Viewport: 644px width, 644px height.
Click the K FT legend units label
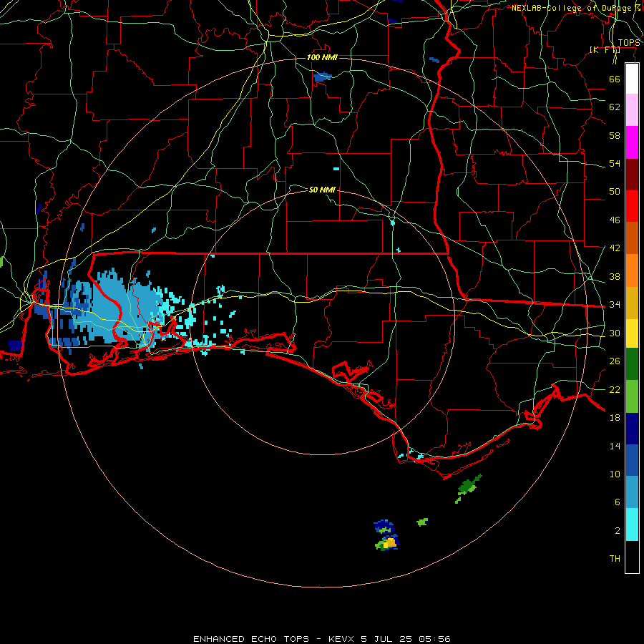click(x=605, y=49)
